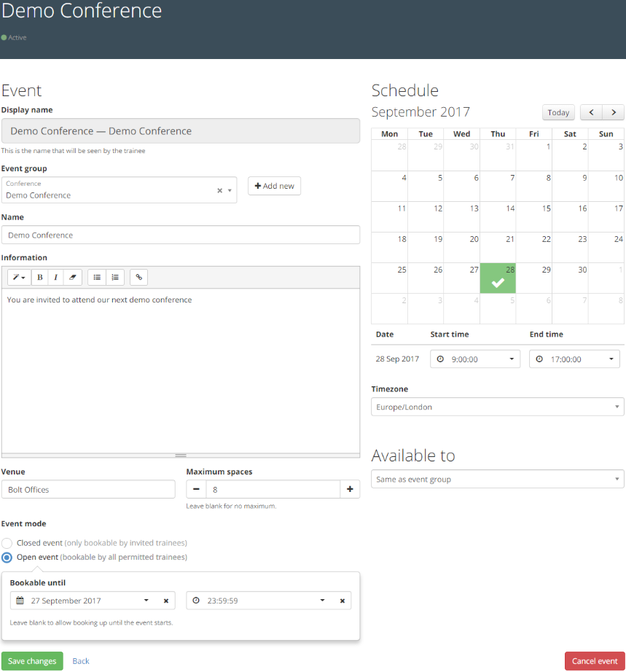Image resolution: width=626 pixels, height=672 pixels.
Task: Select September 30 in the calendar
Action: [x=570, y=278]
